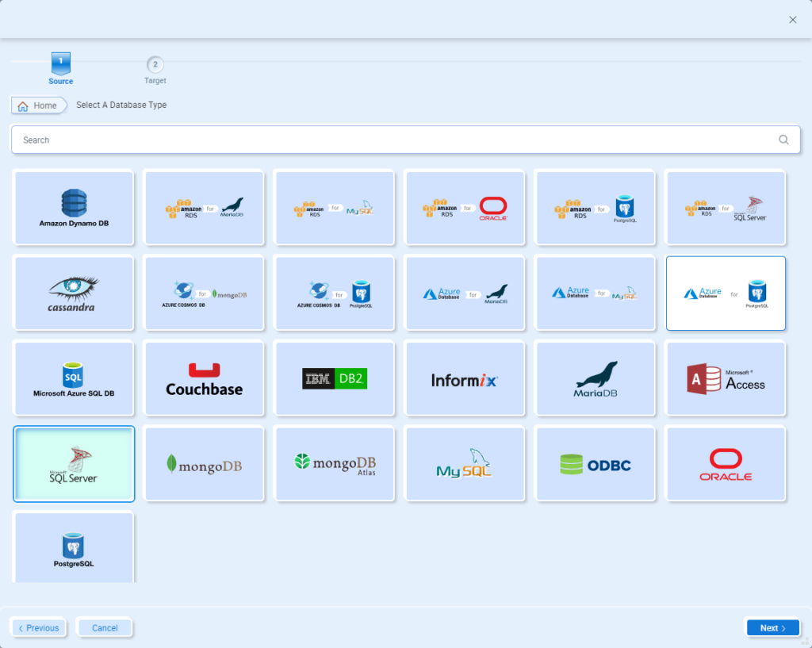Choose Amazon RDS for MariaDB
The image size is (812, 648).
click(205, 209)
